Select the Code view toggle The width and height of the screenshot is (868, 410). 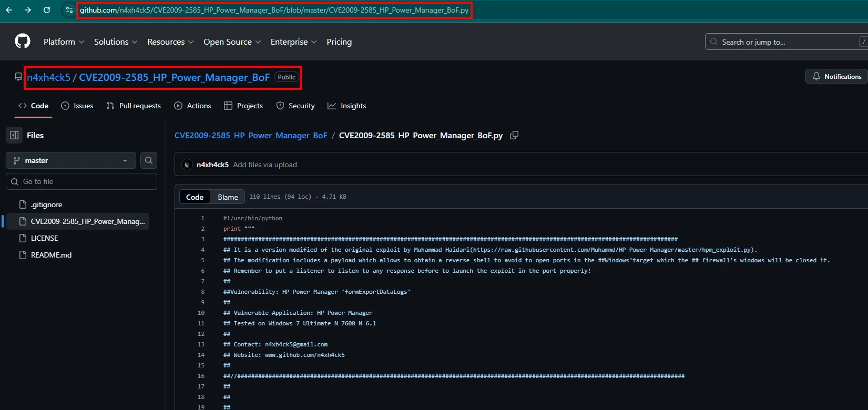[195, 197]
